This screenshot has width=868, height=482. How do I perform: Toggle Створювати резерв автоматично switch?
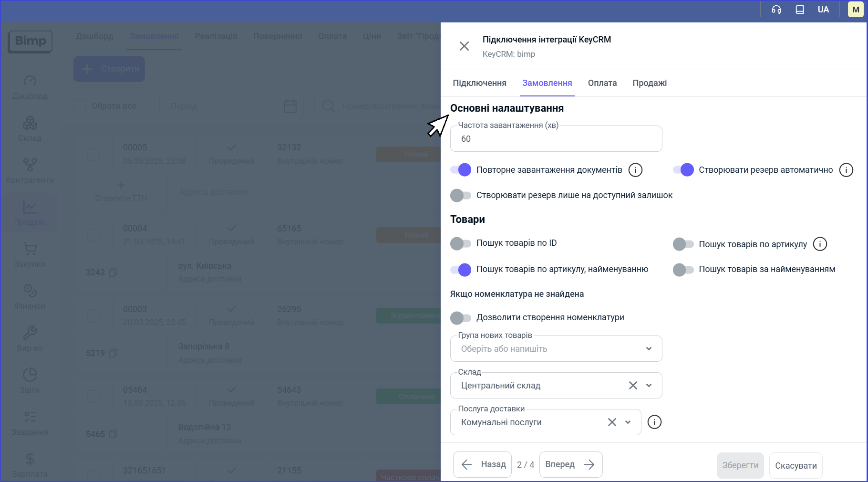click(x=683, y=170)
